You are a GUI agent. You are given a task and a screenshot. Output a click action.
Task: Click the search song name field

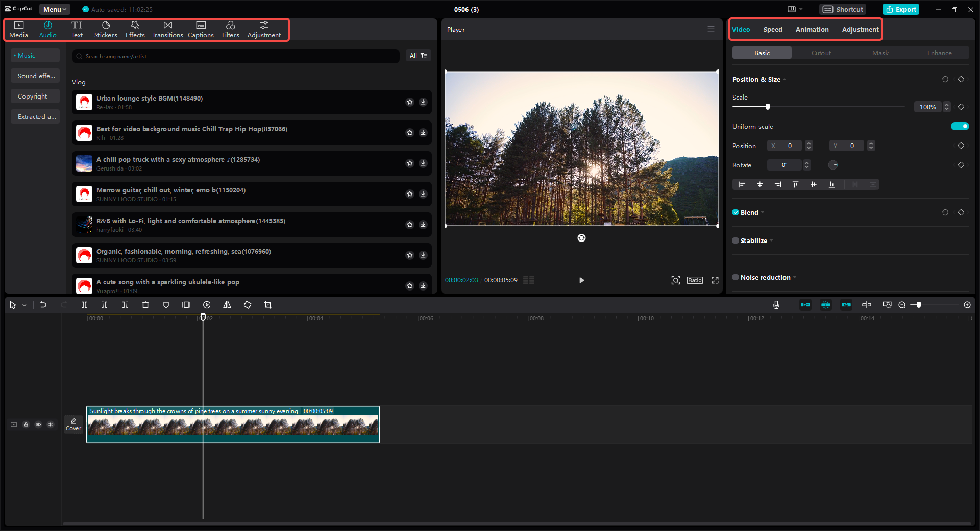click(235, 56)
